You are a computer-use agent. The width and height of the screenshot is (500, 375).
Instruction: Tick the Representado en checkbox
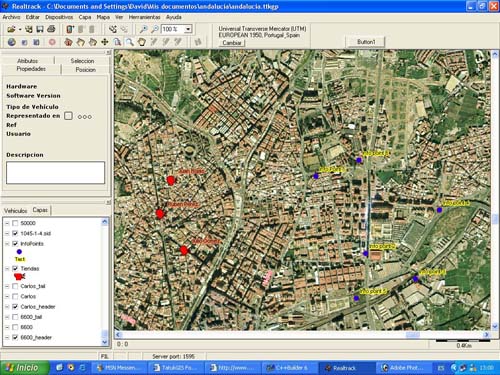click(x=68, y=116)
